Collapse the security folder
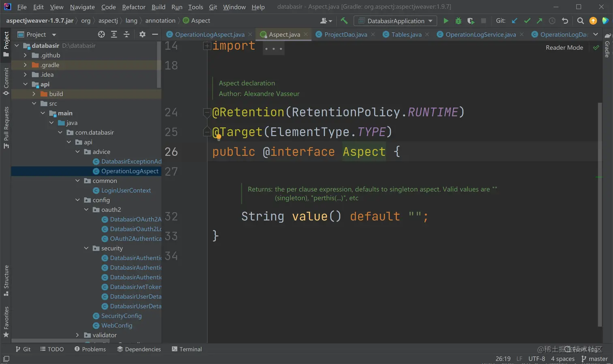Viewport: 613px width, 364px height. tap(86, 248)
